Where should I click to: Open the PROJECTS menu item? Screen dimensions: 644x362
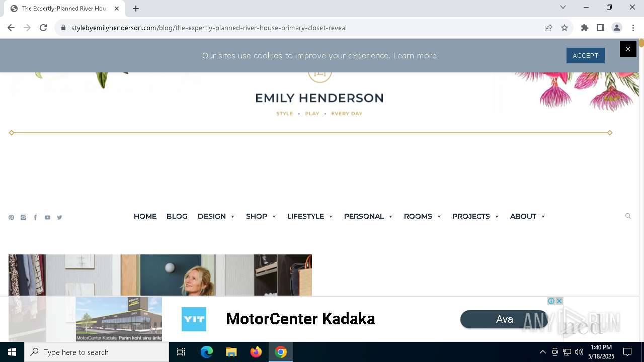pos(471,216)
